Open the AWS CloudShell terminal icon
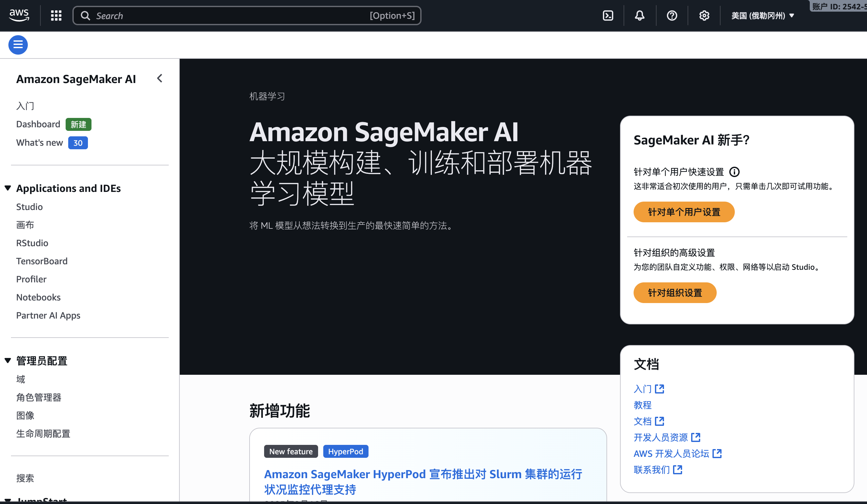The width and height of the screenshot is (867, 504). [608, 16]
